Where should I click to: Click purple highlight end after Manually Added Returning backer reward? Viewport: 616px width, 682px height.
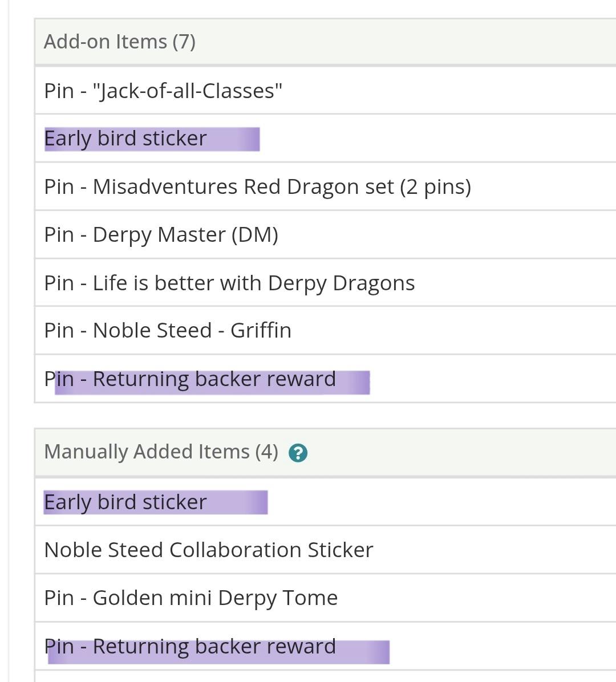380,652
